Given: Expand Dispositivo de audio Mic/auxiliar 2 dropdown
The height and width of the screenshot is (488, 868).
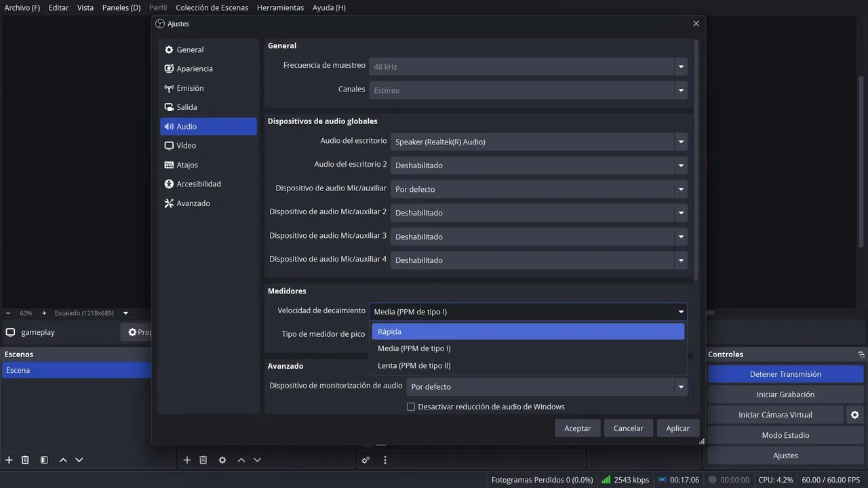Looking at the screenshot, I should coord(538,213).
